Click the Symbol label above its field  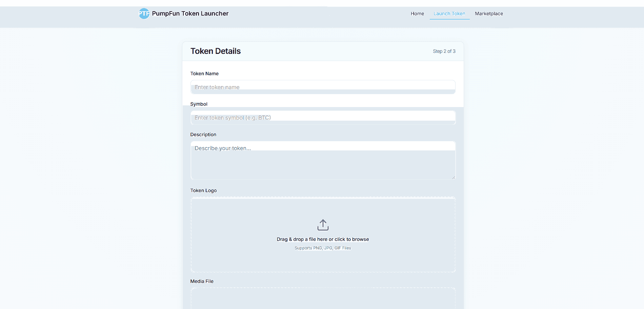click(199, 104)
